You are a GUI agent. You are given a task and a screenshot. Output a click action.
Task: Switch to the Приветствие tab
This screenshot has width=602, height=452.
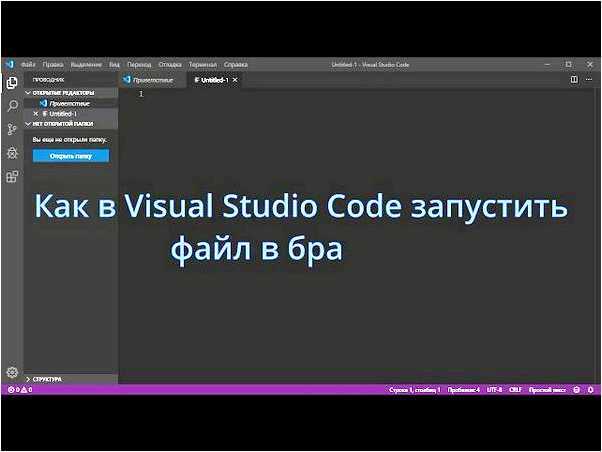[152, 80]
